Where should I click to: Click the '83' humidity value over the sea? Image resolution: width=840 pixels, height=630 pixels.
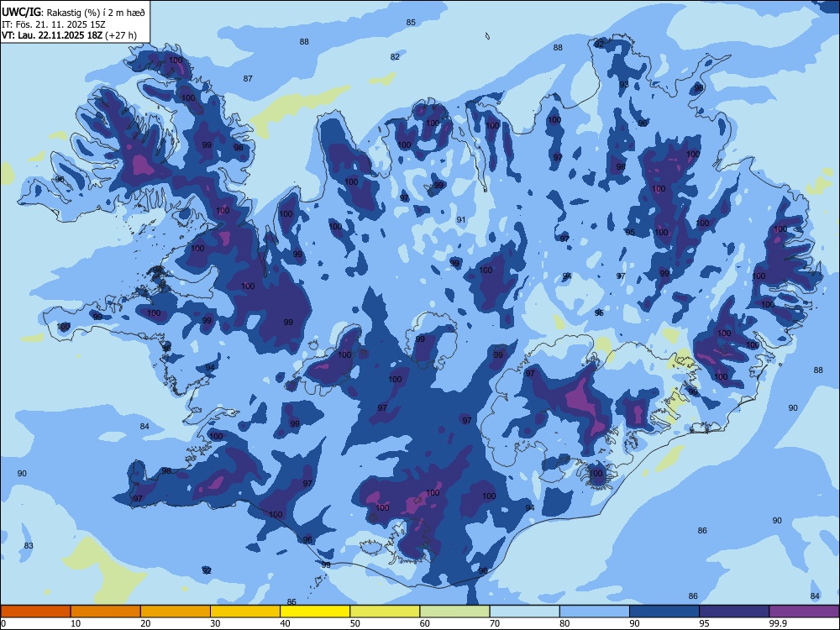[29, 546]
